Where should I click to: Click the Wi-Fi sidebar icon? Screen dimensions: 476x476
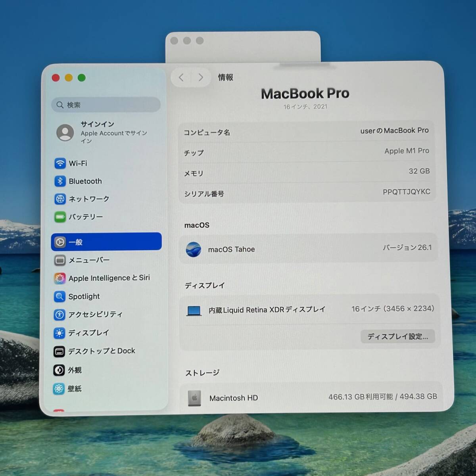click(x=60, y=163)
